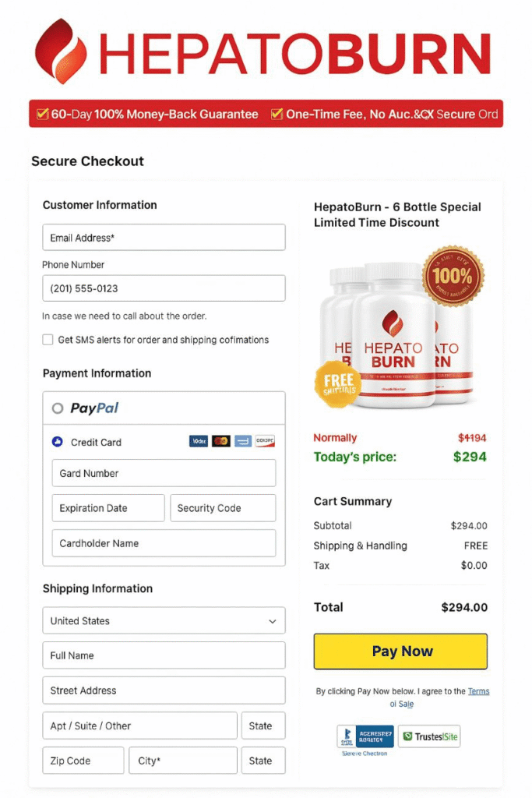
Task: Click the TrustedSite badge
Action: [428, 736]
